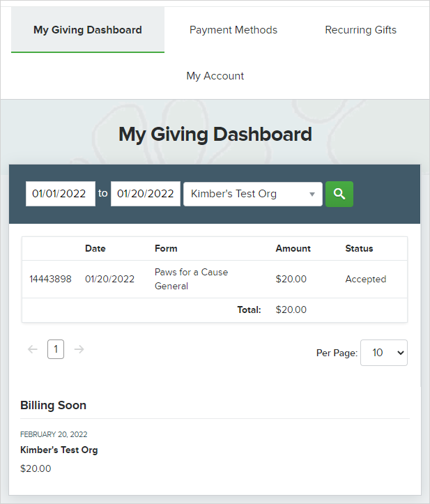Click the Date column header
Image resolution: width=430 pixels, height=504 pixels.
coord(95,248)
